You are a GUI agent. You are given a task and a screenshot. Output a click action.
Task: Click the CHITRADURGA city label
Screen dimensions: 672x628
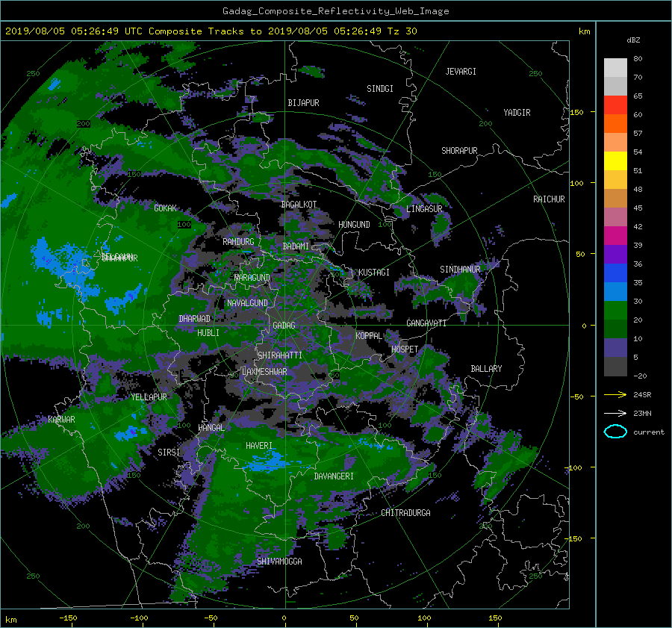(406, 513)
